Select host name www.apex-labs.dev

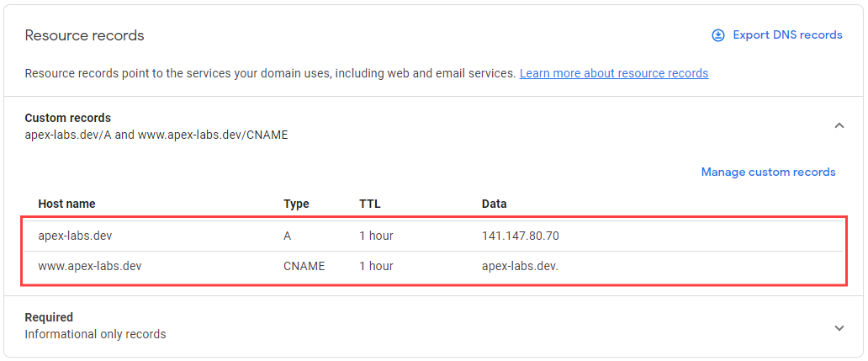(90, 266)
